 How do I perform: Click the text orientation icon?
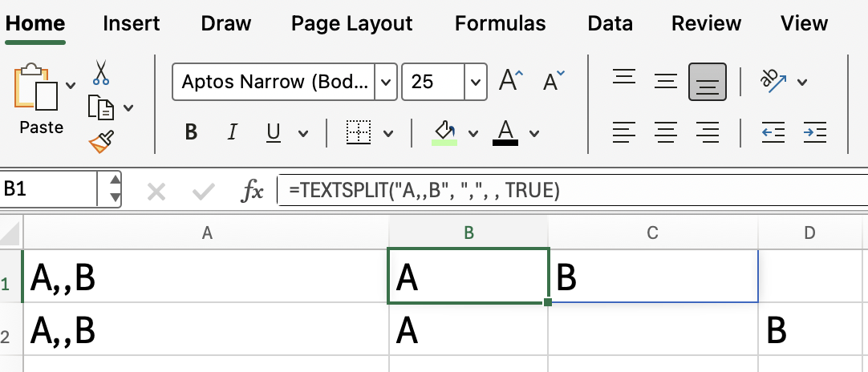tap(774, 82)
